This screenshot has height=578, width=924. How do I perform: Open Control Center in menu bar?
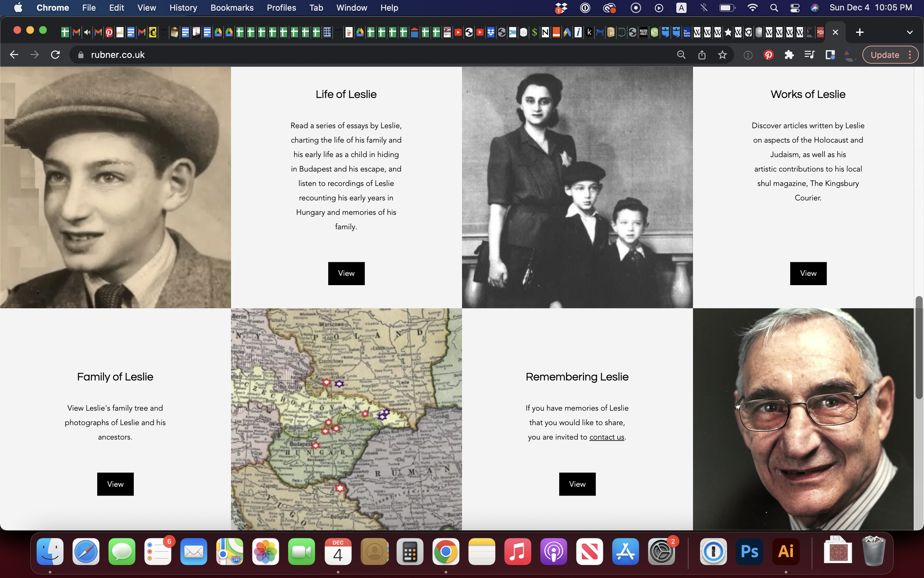(795, 8)
